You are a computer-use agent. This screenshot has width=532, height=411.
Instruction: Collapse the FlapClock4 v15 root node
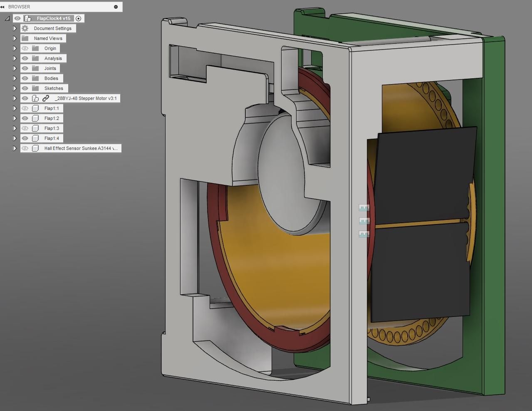[7, 18]
